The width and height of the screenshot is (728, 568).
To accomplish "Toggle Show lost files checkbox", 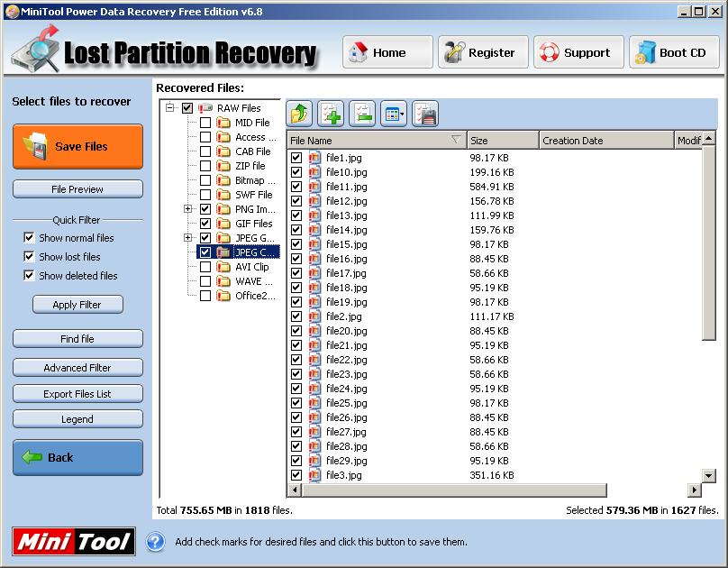I will tap(29, 257).
